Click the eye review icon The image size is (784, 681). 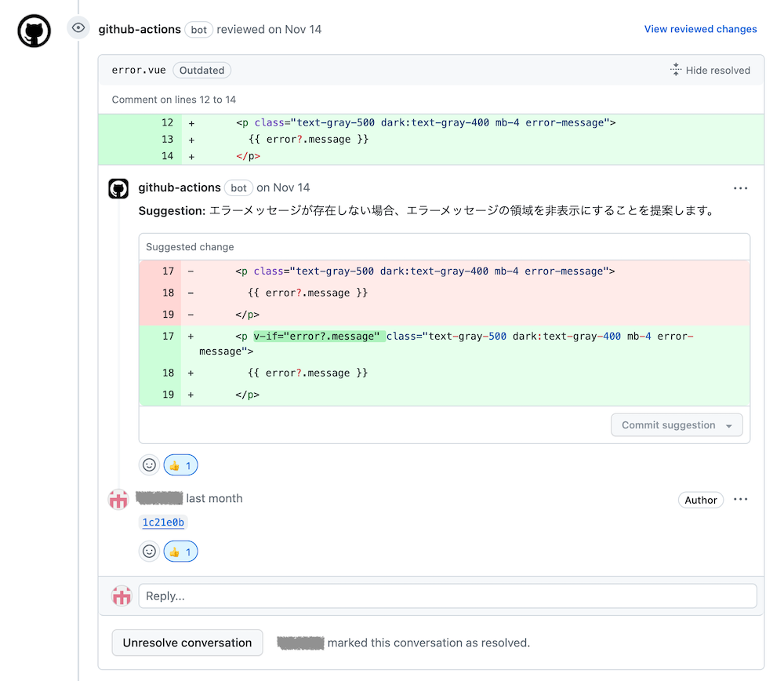point(78,28)
